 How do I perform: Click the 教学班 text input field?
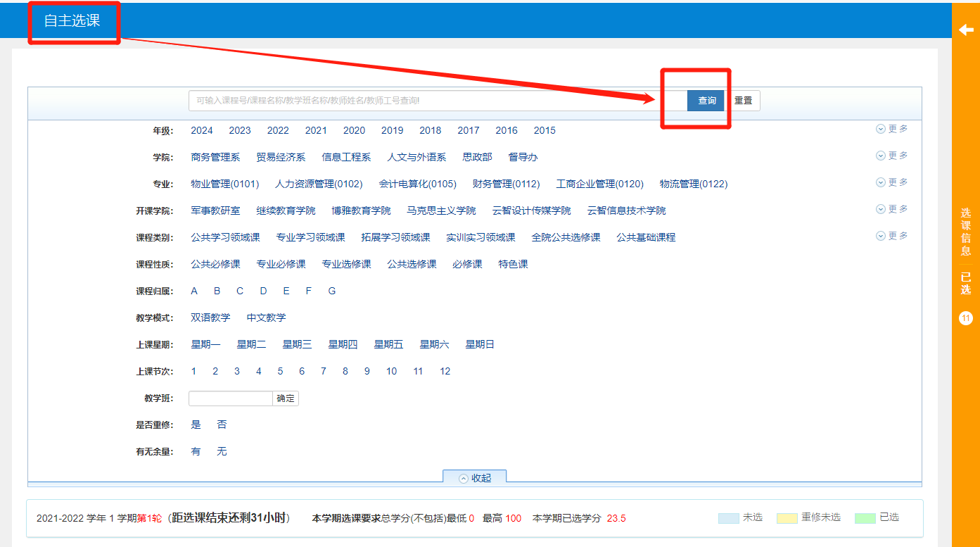230,398
